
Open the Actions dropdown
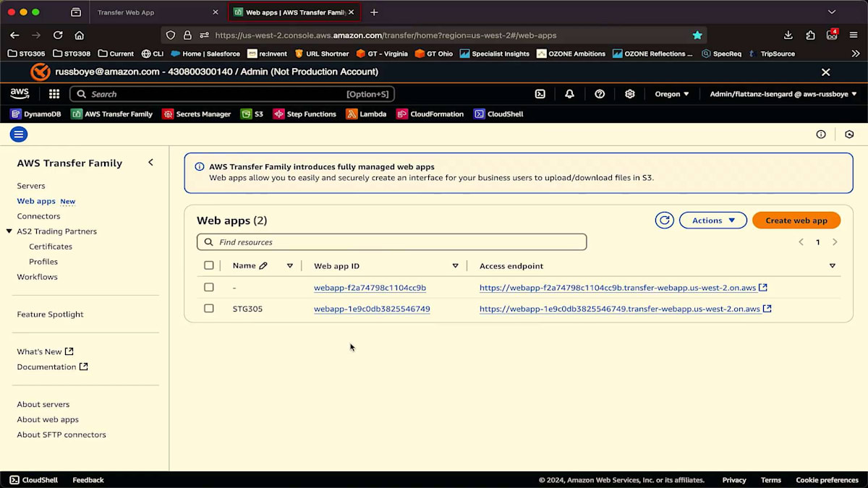tap(713, 221)
